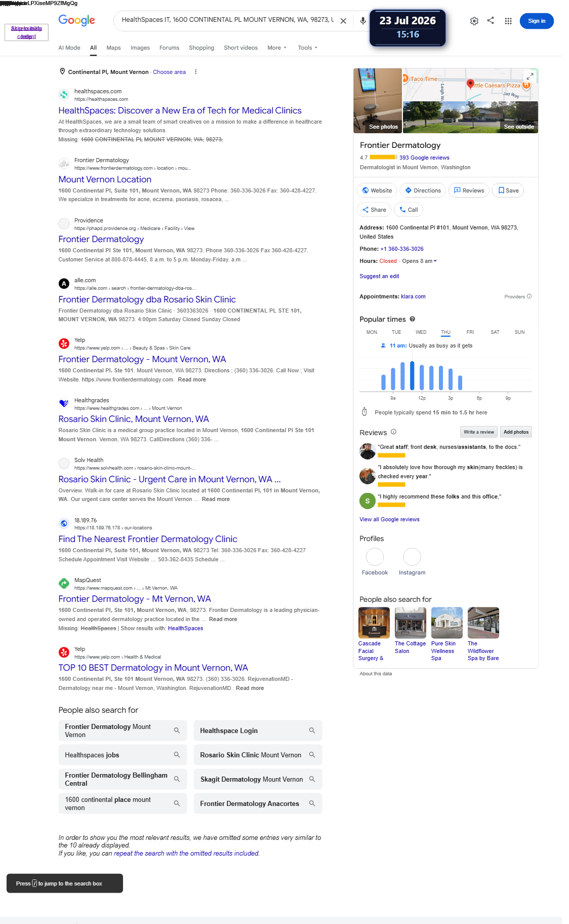The height and width of the screenshot is (924, 569).
Task: Click the Call button
Action: [408, 210]
